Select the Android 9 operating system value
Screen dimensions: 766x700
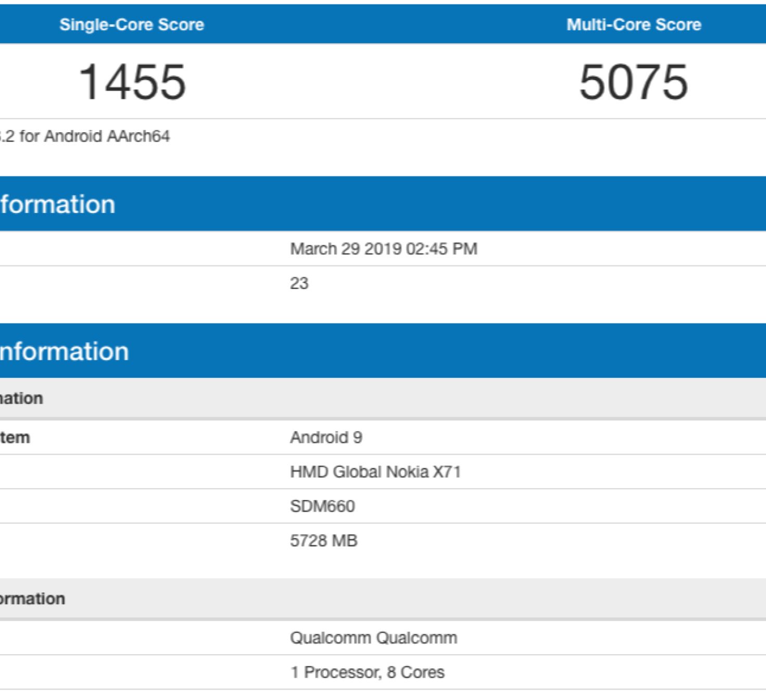tap(326, 437)
